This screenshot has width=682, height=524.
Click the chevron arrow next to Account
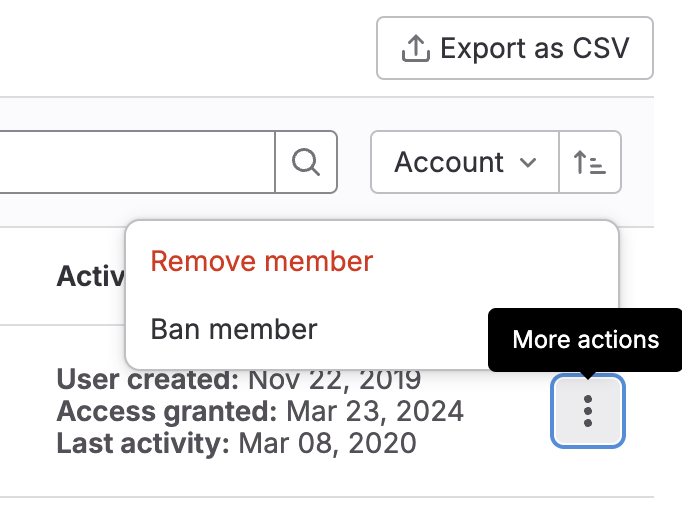[529, 163]
